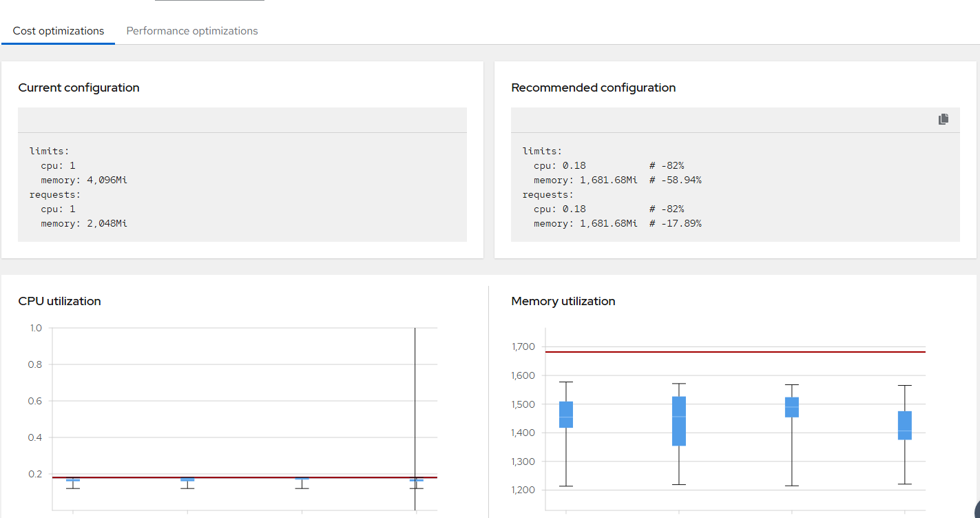The width and height of the screenshot is (980, 518).
Task: Click 'requests:' in the Recommended configuration block
Action: [548, 194]
